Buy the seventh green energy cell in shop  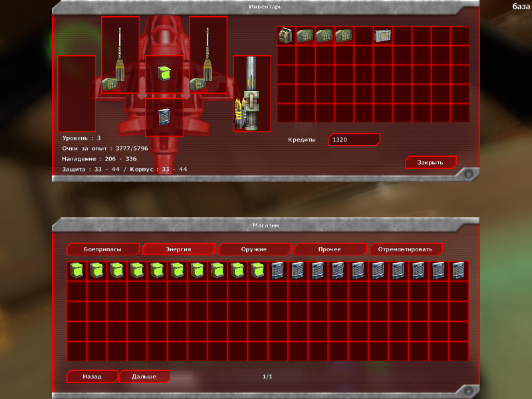click(x=197, y=271)
